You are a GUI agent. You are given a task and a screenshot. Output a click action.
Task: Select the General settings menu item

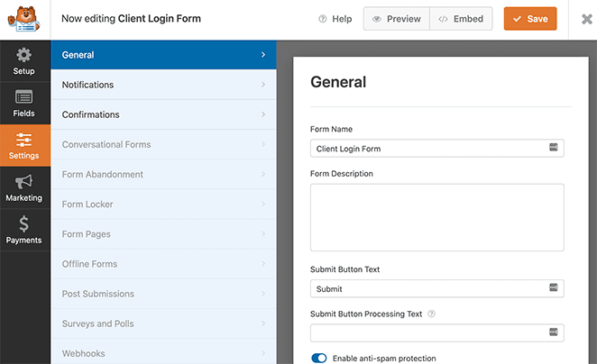pyautogui.click(x=163, y=55)
